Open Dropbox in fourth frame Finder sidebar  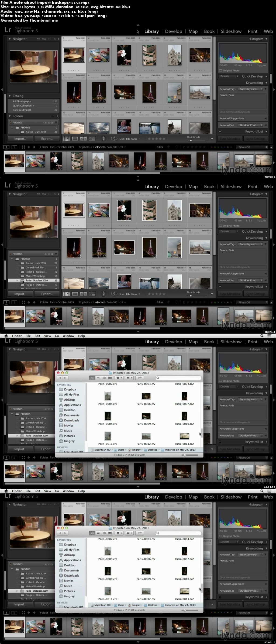(x=70, y=545)
